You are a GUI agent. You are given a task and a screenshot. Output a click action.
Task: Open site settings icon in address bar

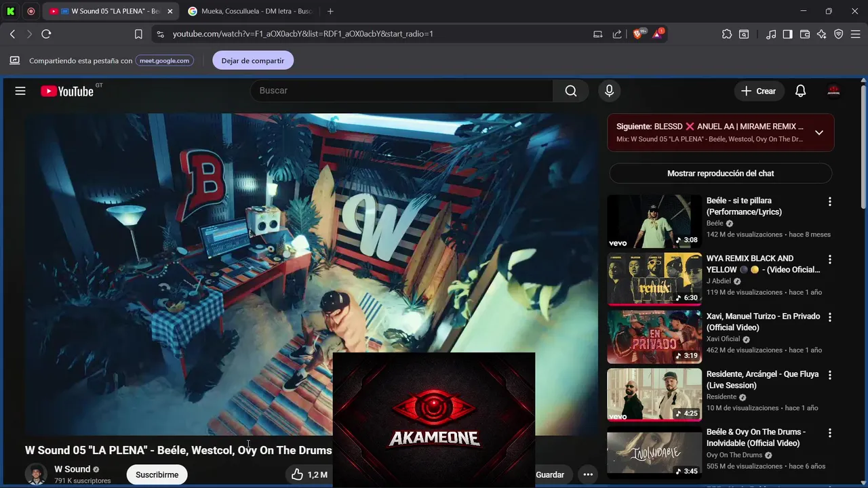159,34
